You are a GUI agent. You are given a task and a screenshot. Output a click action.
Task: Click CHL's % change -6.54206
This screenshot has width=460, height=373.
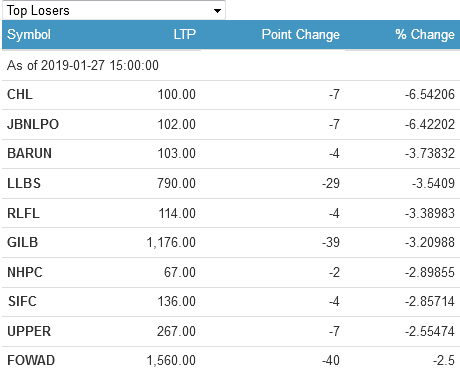[x=430, y=95]
